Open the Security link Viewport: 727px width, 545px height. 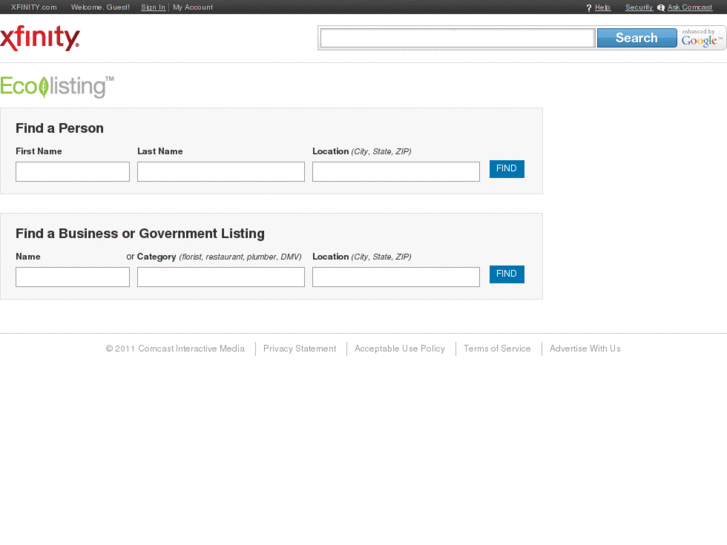coord(639,7)
